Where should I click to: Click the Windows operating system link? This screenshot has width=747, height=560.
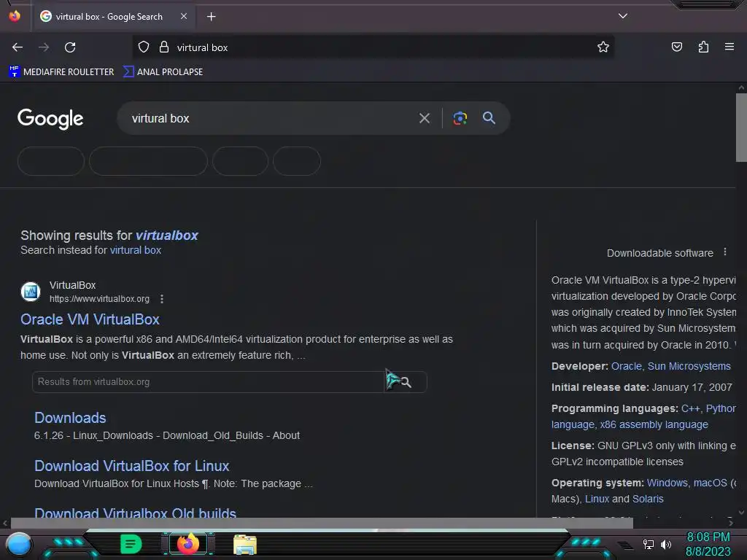[x=667, y=483]
